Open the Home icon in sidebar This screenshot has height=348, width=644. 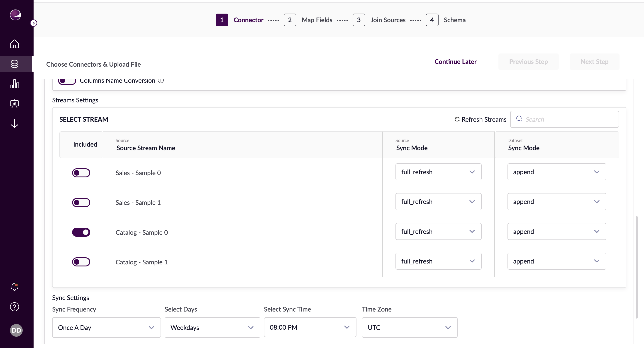15,44
